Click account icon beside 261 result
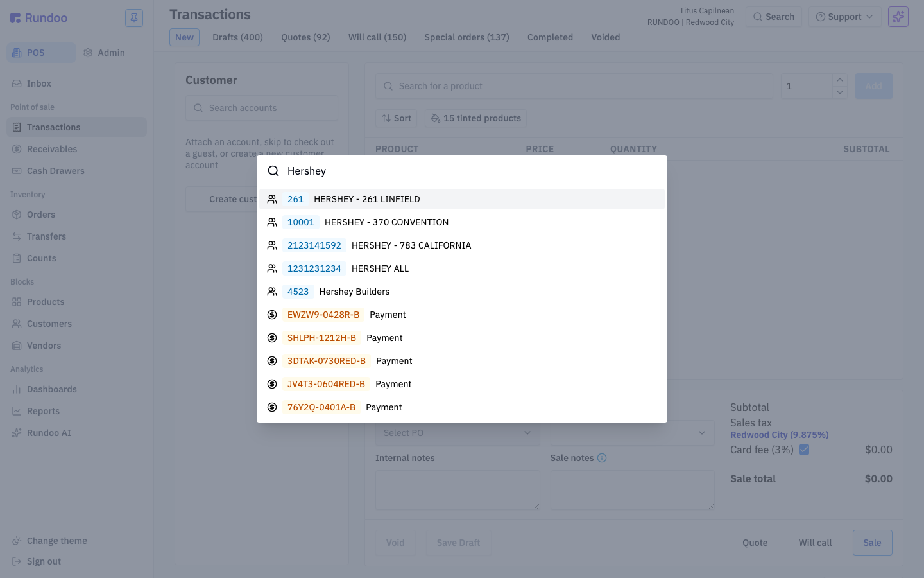 pos(272,199)
